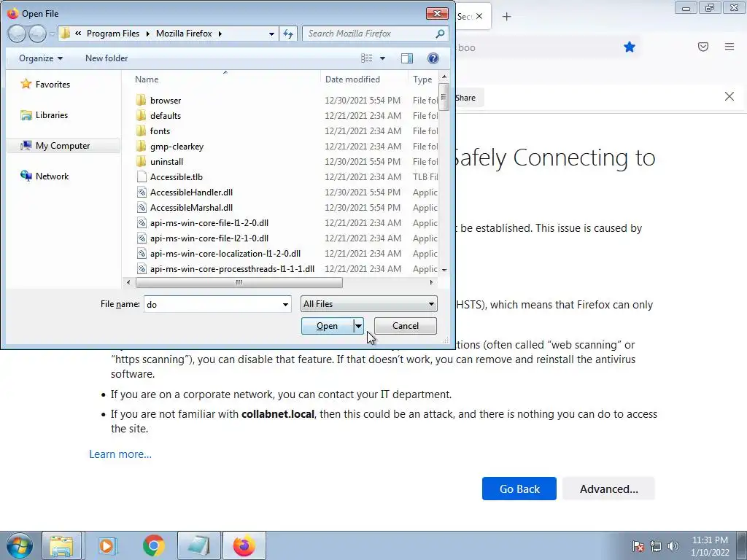Select AccessibleMarshal.dll file
747x560 pixels.
(191, 207)
